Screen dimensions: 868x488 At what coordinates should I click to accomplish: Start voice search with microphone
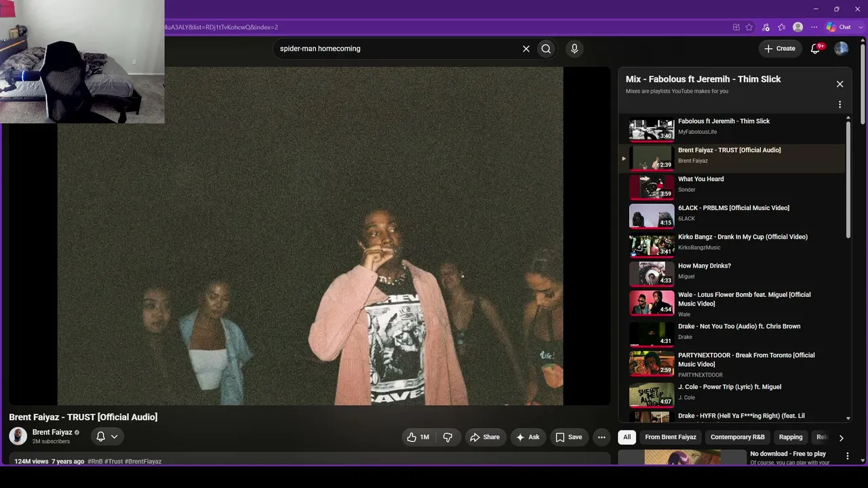coord(574,49)
